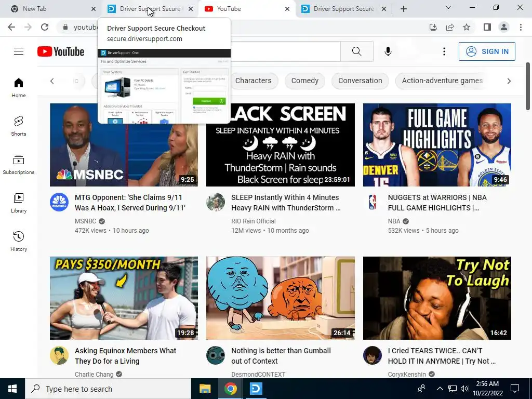Start voice search with the microphone icon
This screenshot has height=399, width=532.
tap(388, 51)
